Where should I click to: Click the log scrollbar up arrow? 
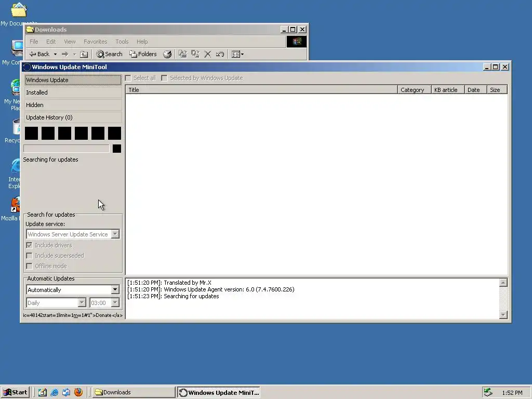503,283
